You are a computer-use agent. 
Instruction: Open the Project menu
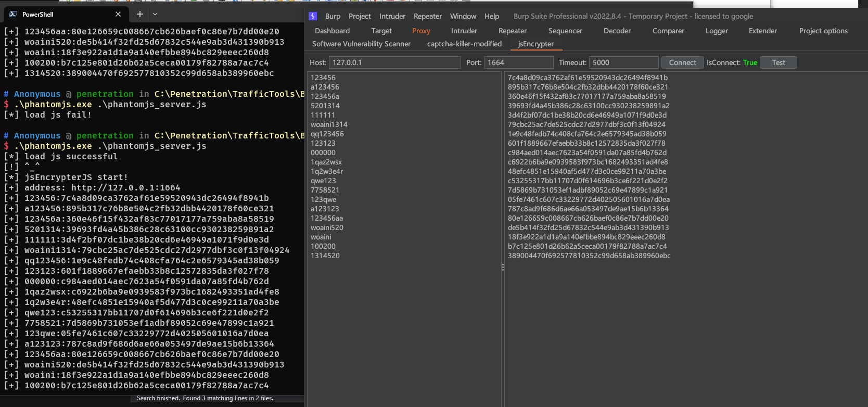[360, 16]
